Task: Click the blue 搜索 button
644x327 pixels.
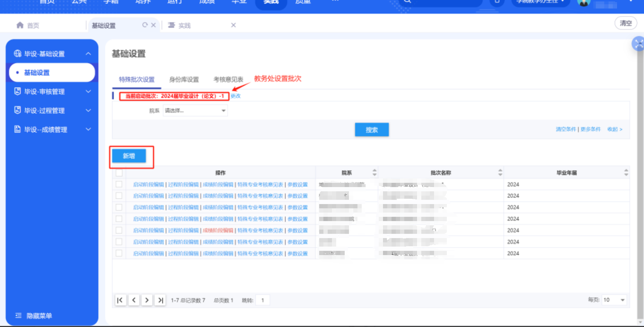Action: [372, 130]
